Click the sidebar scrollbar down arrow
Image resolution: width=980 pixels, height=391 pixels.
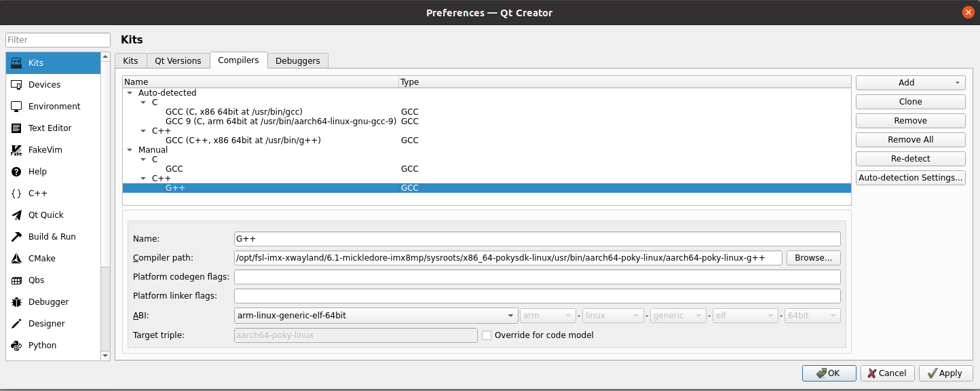click(x=105, y=356)
